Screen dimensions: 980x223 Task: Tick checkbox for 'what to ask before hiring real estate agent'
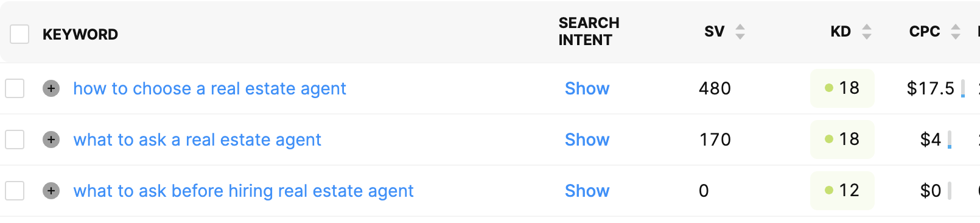[15, 191]
